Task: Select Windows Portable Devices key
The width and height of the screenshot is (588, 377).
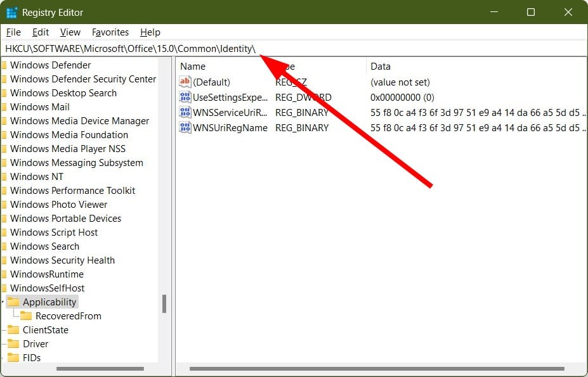Action: point(65,218)
